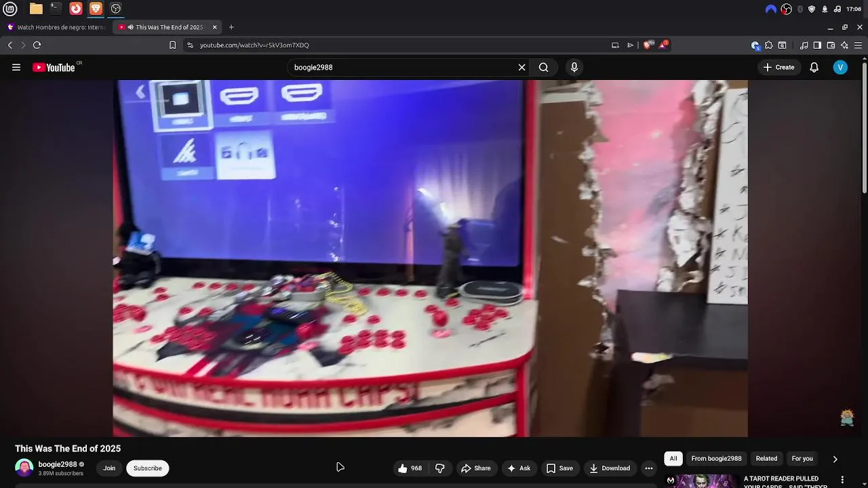
Task: Open YouTube notifications bell
Action: point(814,67)
